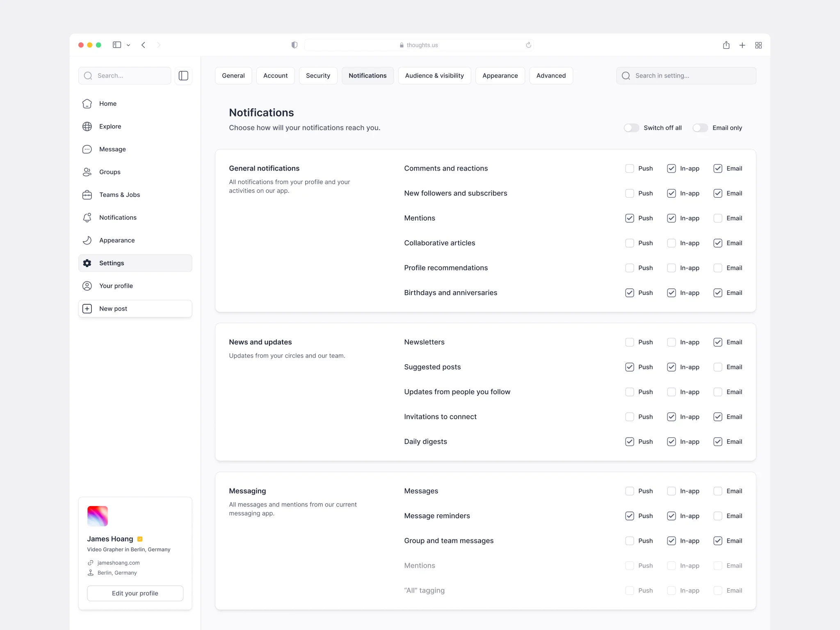840x630 pixels.
Task: Check Push for Comments and reactions
Action: tap(629, 169)
